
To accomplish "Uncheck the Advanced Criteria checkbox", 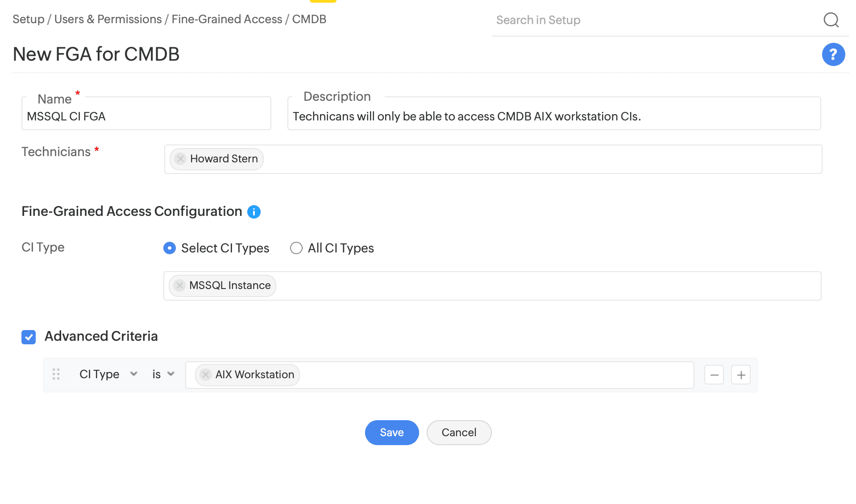I will click(x=29, y=337).
